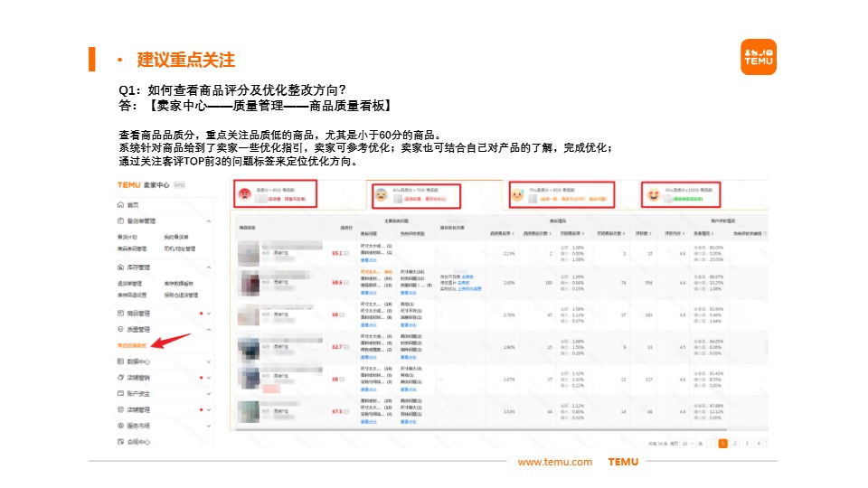Go to pagination page 1
This screenshot has height=488, width=868.
pyautogui.click(x=722, y=444)
